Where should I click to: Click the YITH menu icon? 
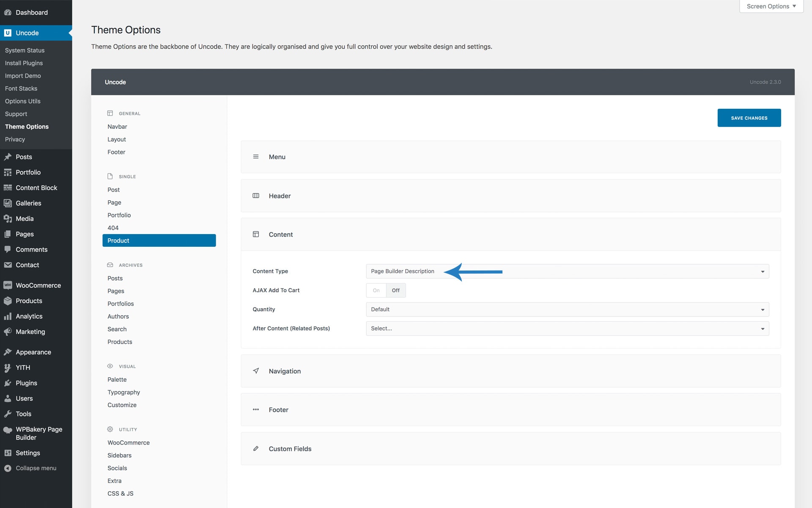tap(8, 367)
